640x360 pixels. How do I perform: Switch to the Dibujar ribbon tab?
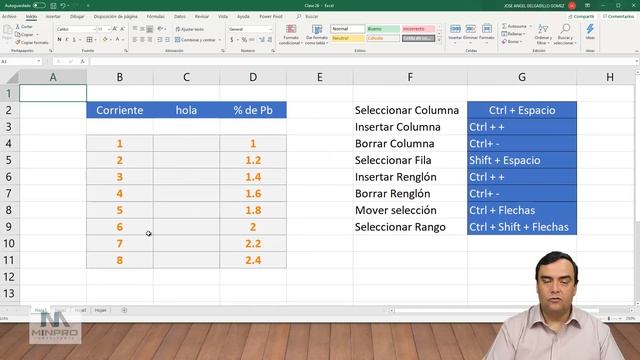tap(77, 16)
